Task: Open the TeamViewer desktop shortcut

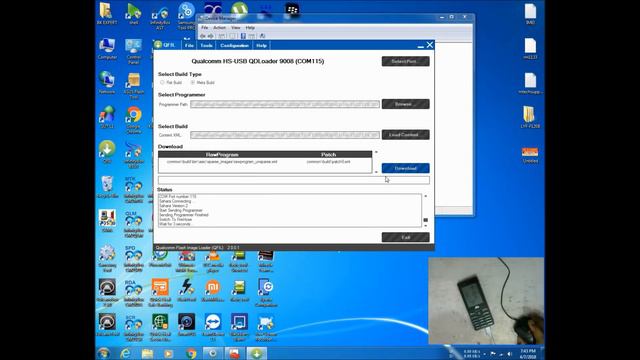Action: tap(213, 328)
